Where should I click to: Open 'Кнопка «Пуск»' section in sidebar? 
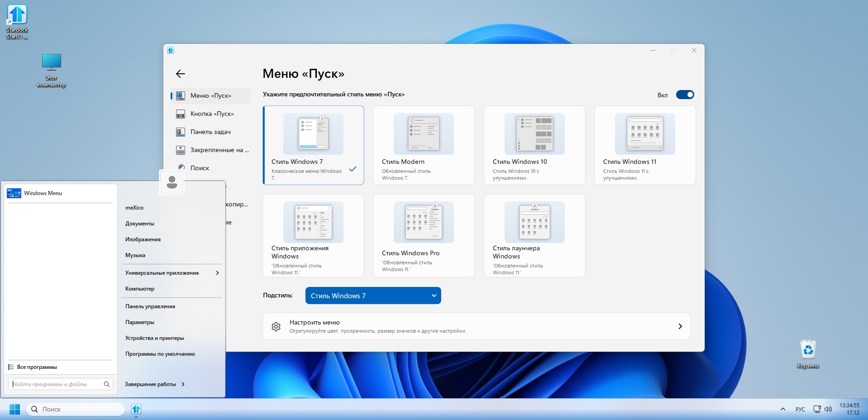coord(211,114)
